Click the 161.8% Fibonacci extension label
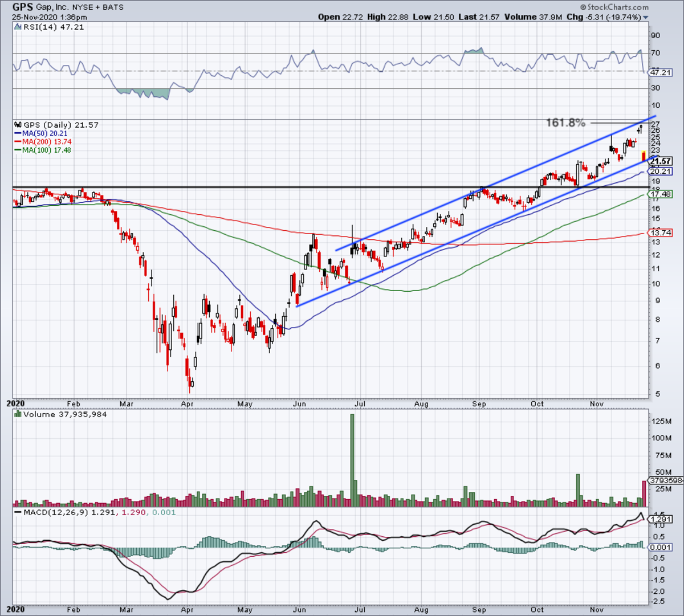The height and width of the screenshot is (616, 684). tap(565, 123)
